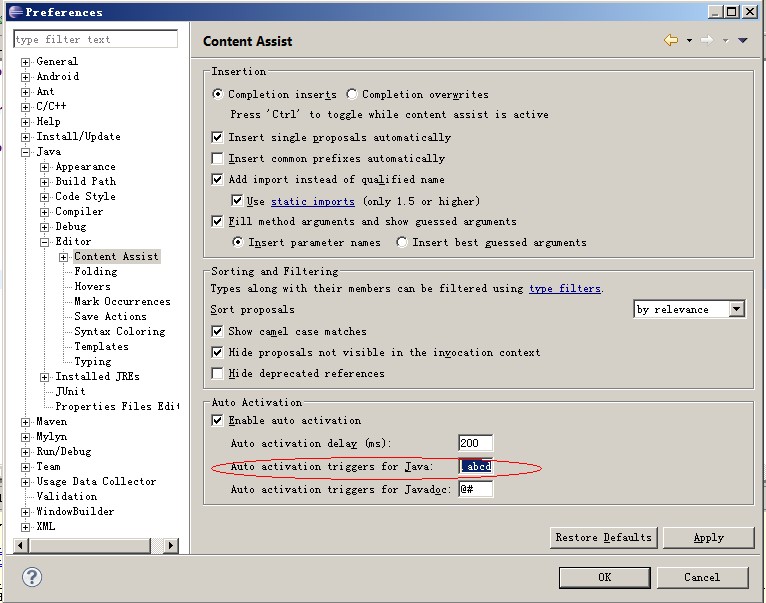The height and width of the screenshot is (603, 766).
Task: Expand the Content Assist tree node
Action: coord(64,258)
